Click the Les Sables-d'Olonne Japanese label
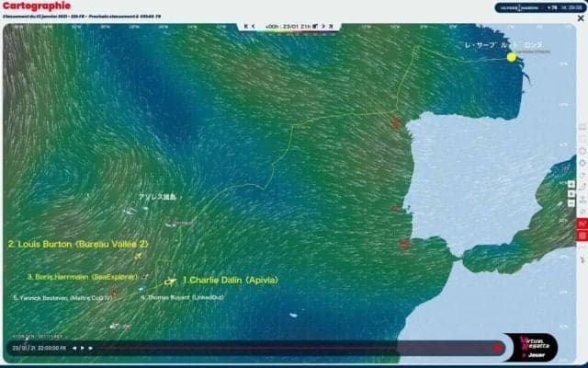588x368 pixels. coord(503,45)
